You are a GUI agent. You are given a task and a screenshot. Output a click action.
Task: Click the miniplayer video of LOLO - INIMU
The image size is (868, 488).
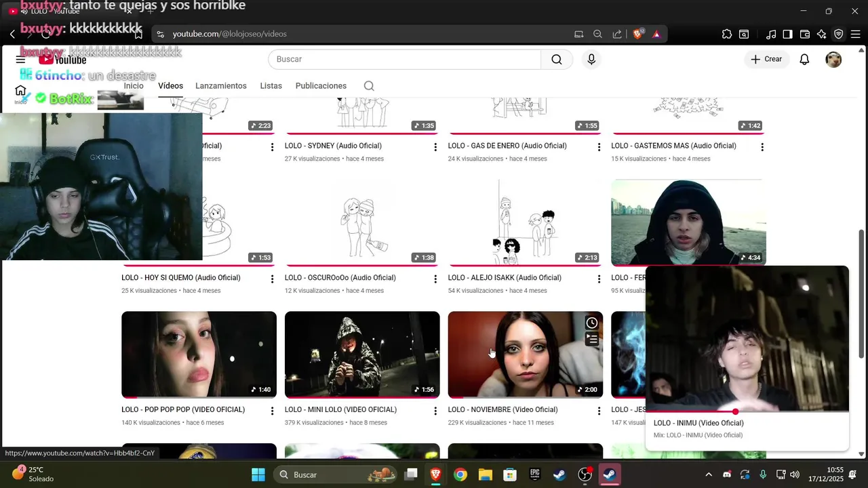tap(747, 338)
